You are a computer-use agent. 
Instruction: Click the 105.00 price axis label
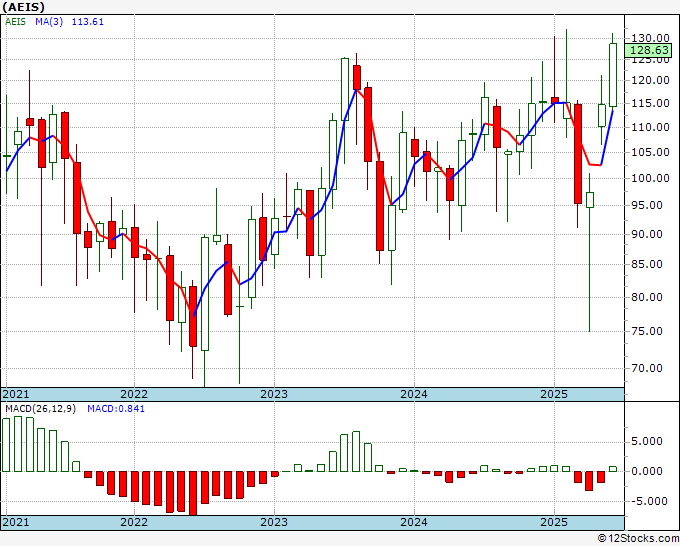(650, 152)
